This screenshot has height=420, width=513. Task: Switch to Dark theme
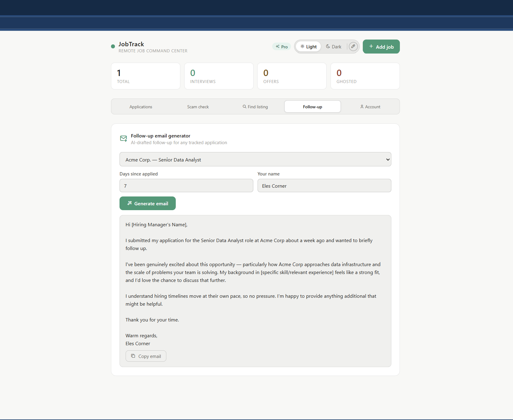[334, 47]
